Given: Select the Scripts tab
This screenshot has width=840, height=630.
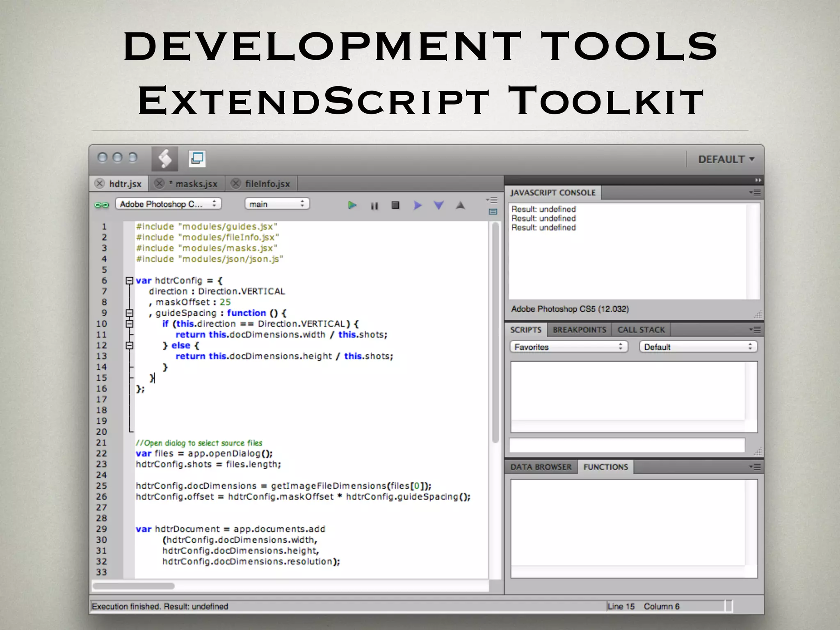Looking at the screenshot, I should [x=526, y=330].
